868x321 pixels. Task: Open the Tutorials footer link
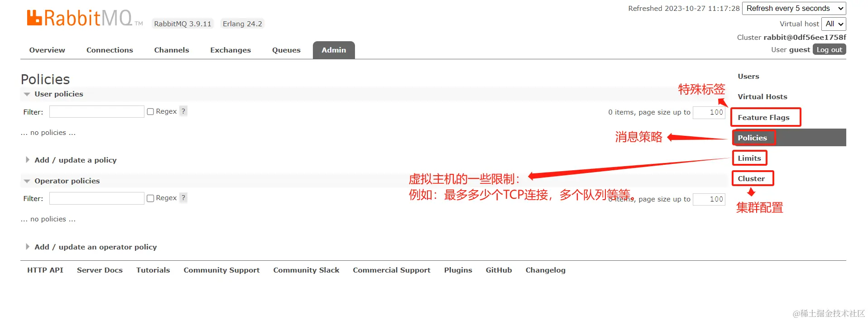pos(153,270)
